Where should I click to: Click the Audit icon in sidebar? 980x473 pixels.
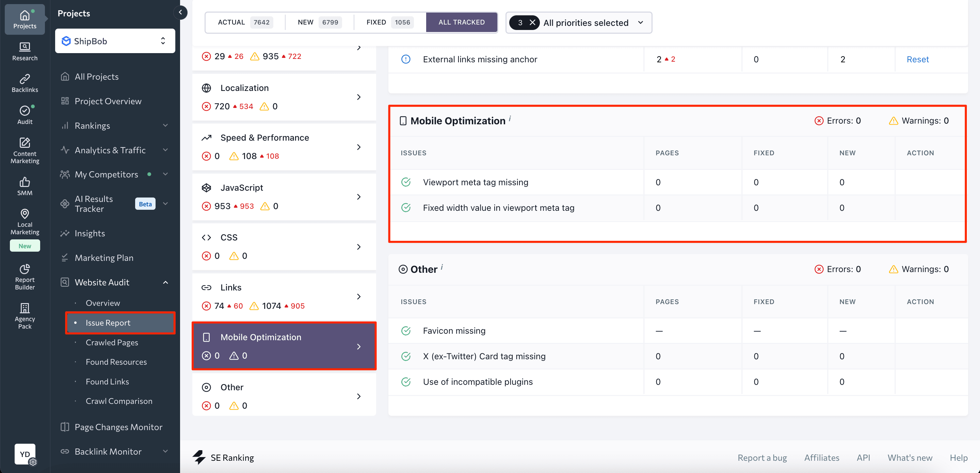(25, 114)
